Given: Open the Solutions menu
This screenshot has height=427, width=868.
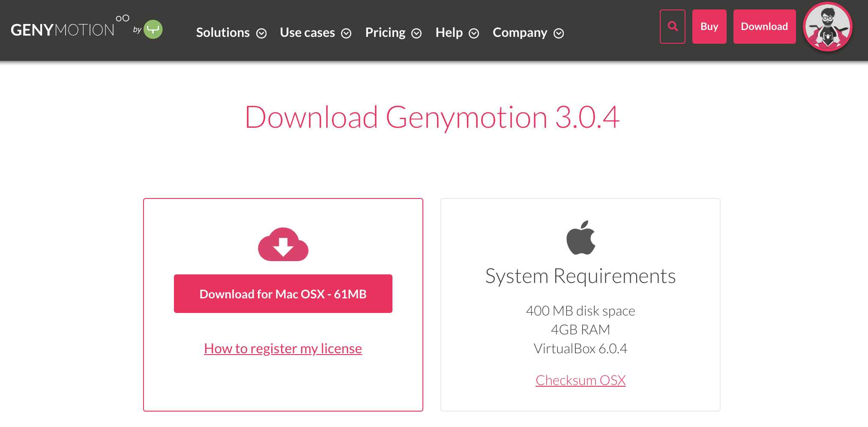Looking at the screenshot, I should point(223,33).
